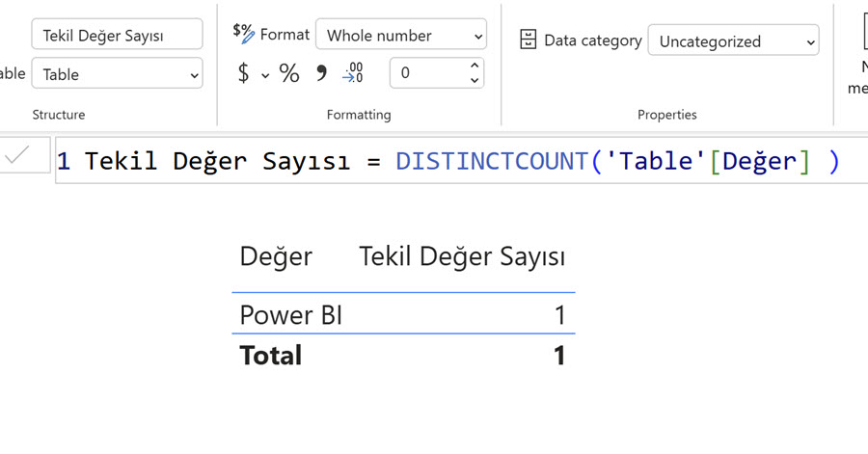Click the measure name field Tekil Değer Sayısı
This screenshot has width=868, height=454.
(x=117, y=36)
